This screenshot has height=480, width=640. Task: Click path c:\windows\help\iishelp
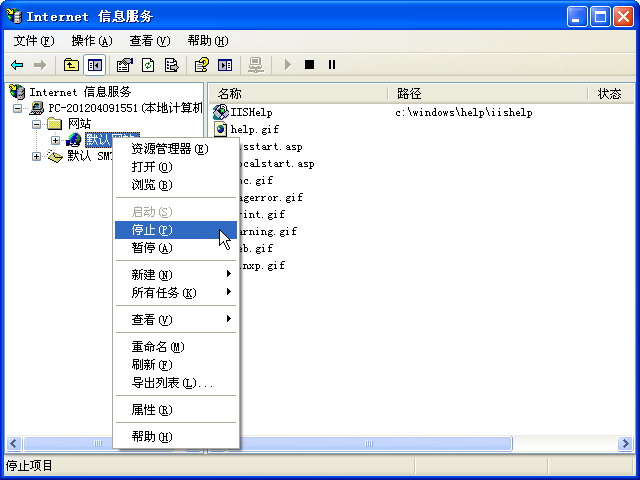(x=464, y=113)
